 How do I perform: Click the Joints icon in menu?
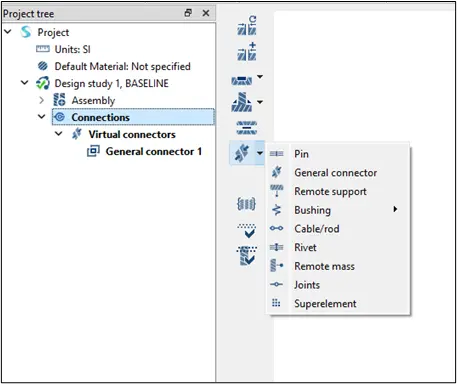click(276, 284)
